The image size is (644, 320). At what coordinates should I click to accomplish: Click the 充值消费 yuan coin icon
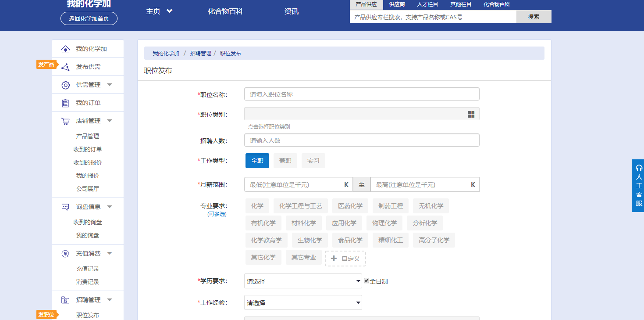click(65, 254)
